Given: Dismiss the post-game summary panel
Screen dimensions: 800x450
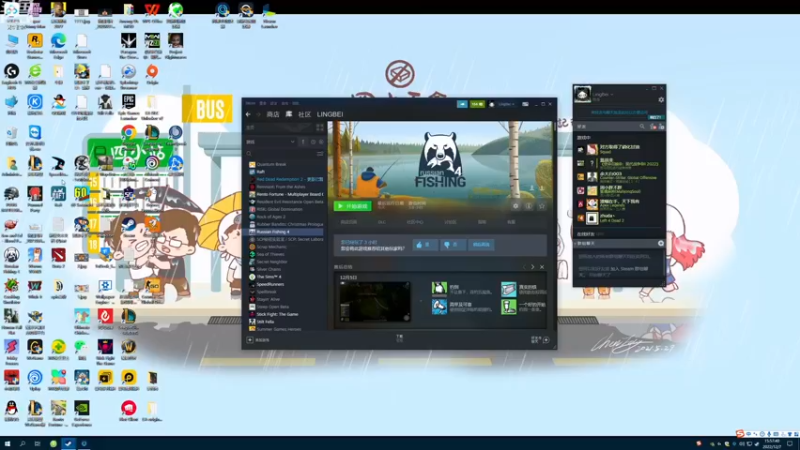Looking at the screenshot, I should [542, 267].
